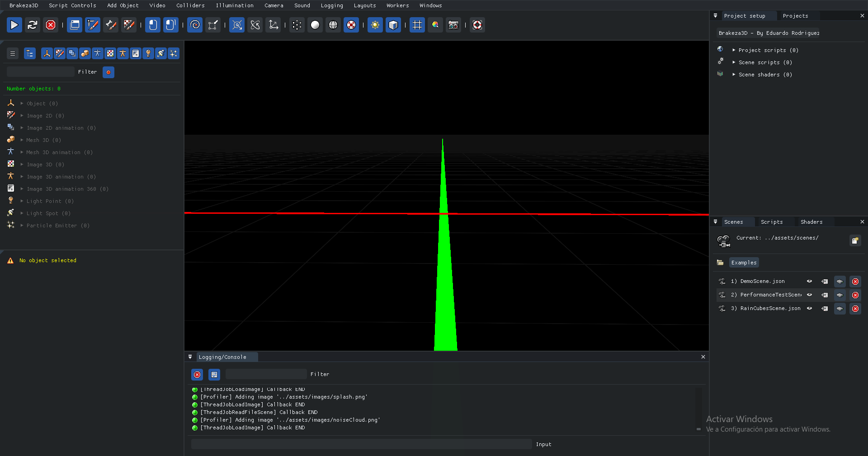
Task: Toggle the red Filter dot next to the filter field
Action: (108, 72)
